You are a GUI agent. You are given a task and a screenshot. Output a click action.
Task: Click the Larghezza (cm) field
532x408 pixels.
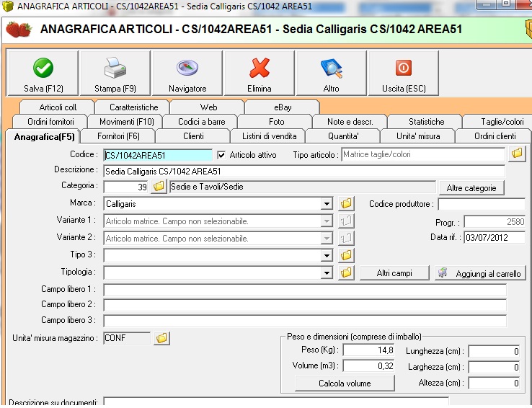(x=494, y=367)
